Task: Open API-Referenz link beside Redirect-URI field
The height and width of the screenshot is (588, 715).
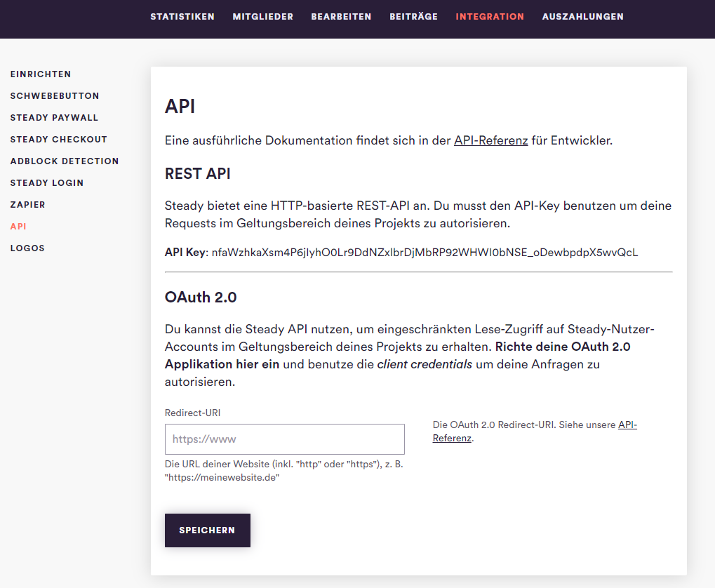Action: (535, 431)
